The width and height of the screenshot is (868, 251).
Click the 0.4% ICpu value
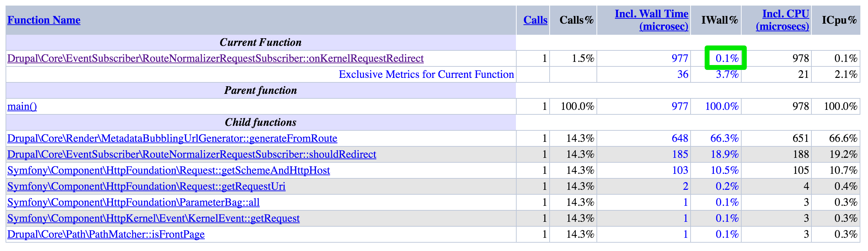coord(846,186)
